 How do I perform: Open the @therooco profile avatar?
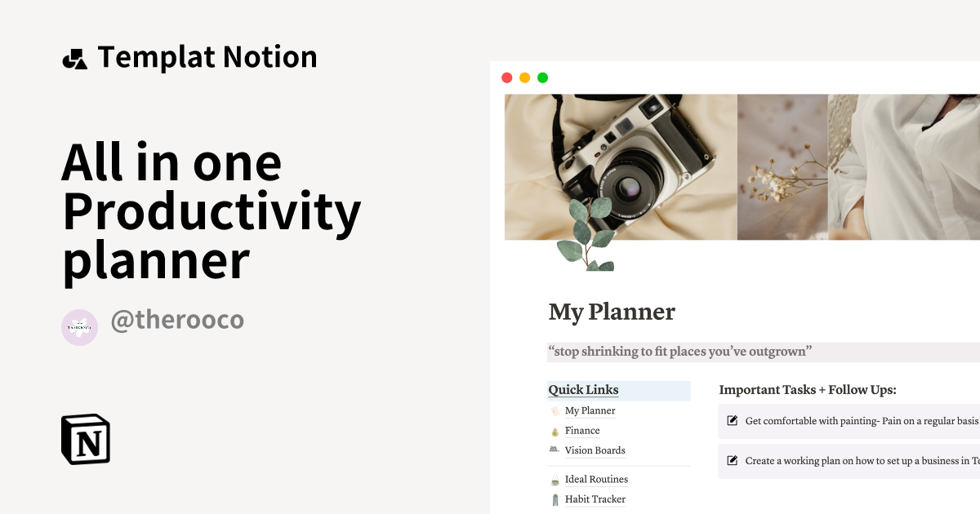[79, 327]
